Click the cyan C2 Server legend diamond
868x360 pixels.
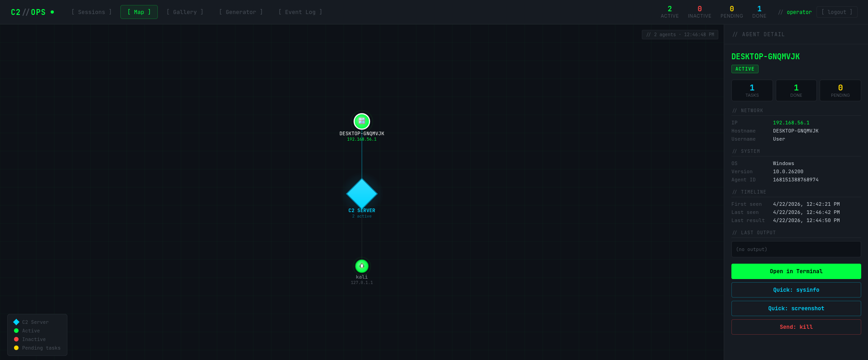pos(16,322)
